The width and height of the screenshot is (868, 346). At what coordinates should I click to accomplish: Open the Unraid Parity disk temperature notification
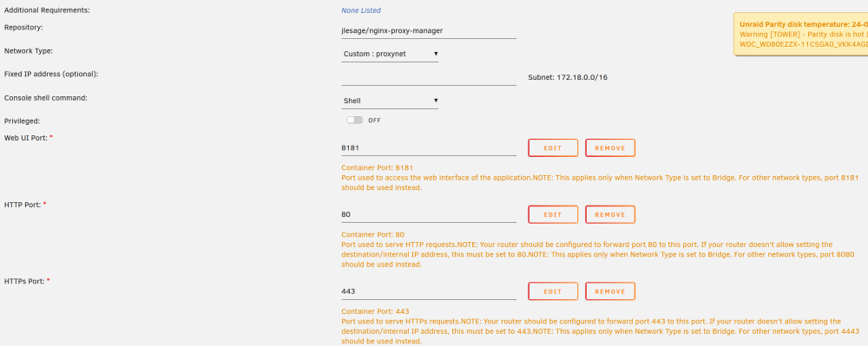[x=800, y=35]
